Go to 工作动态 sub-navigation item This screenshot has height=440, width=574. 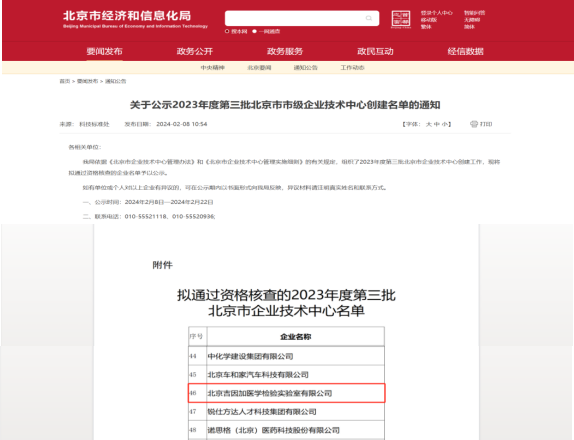pyautogui.click(x=352, y=68)
